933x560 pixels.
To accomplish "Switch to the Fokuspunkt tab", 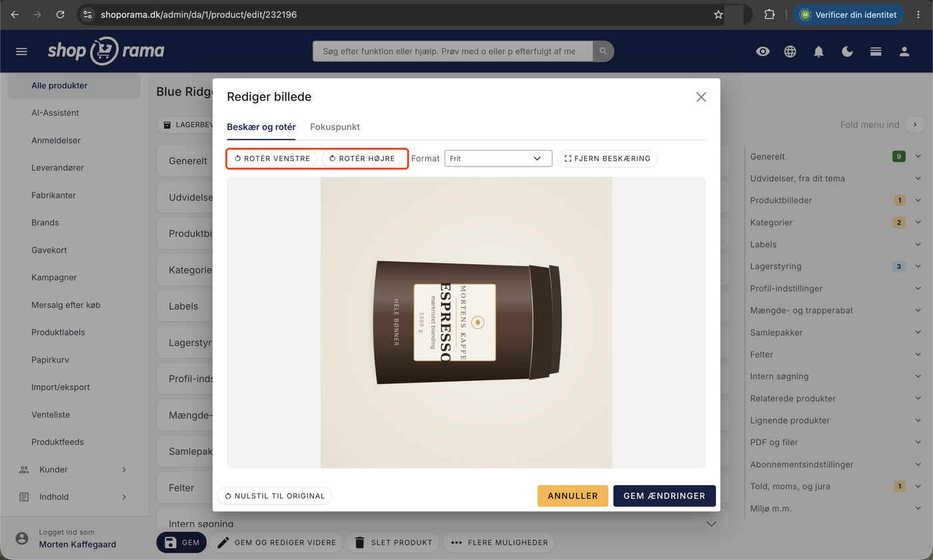I will coord(335,127).
